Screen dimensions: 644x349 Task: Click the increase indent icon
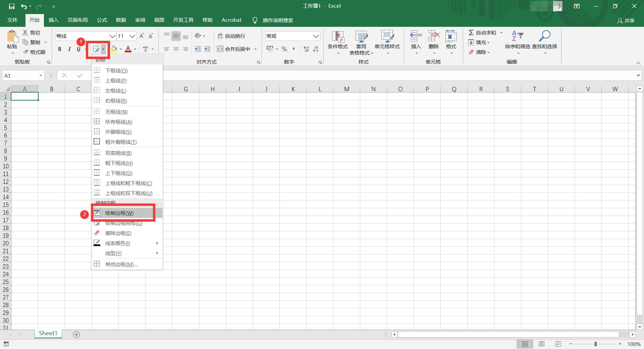pos(207,49)
